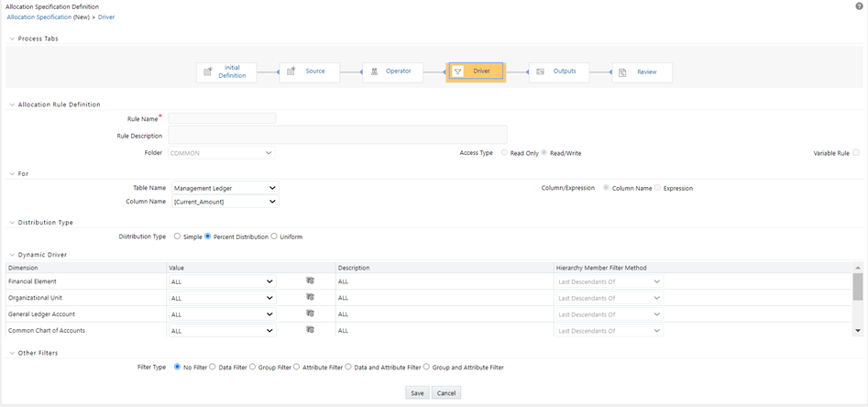This screenshot has width=868, height=407.
Task: Open Common Chart of Accounts value dropdown
Action: [222, 331]
